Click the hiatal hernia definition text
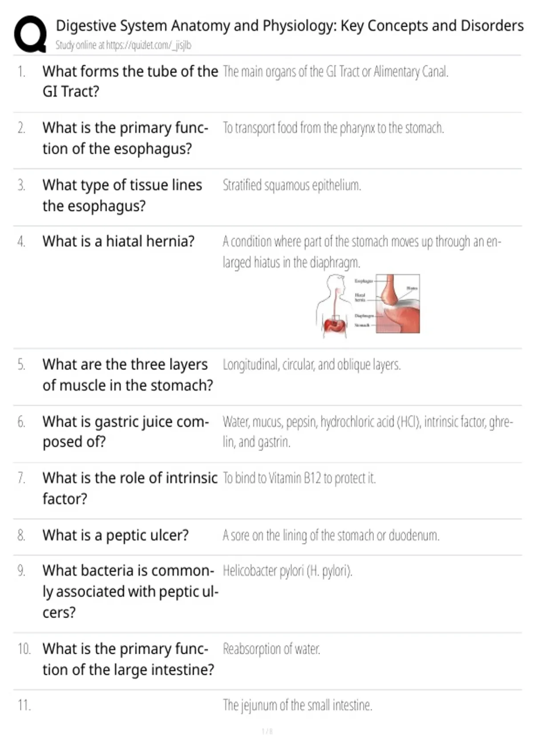This screenshot has width=534, height=756. tap(362, 252)
